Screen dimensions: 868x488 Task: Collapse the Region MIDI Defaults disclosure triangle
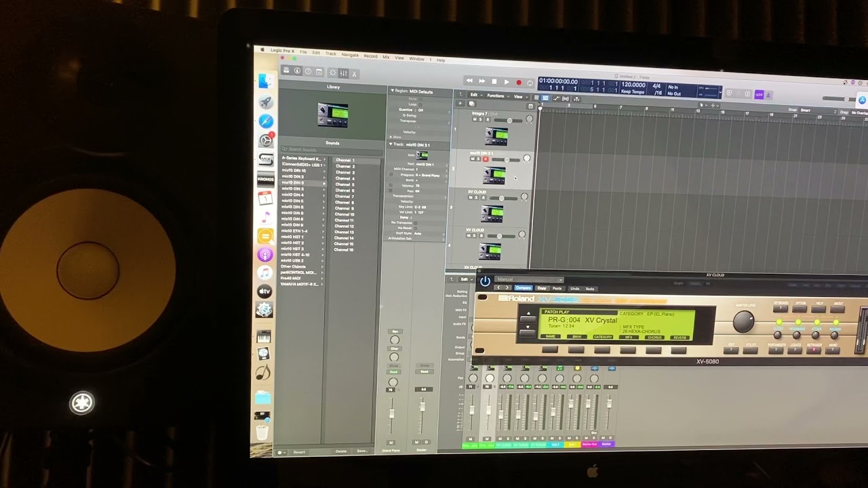(x=392, y=90)
